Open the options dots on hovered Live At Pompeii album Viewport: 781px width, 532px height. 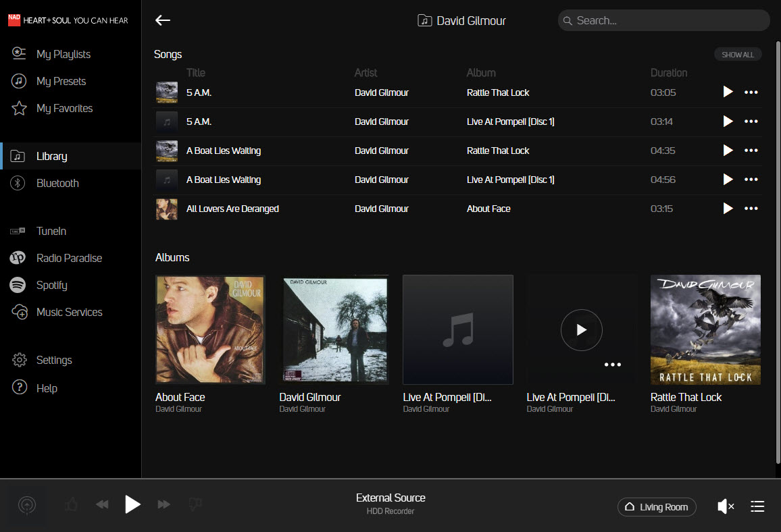tap(612, 365)
